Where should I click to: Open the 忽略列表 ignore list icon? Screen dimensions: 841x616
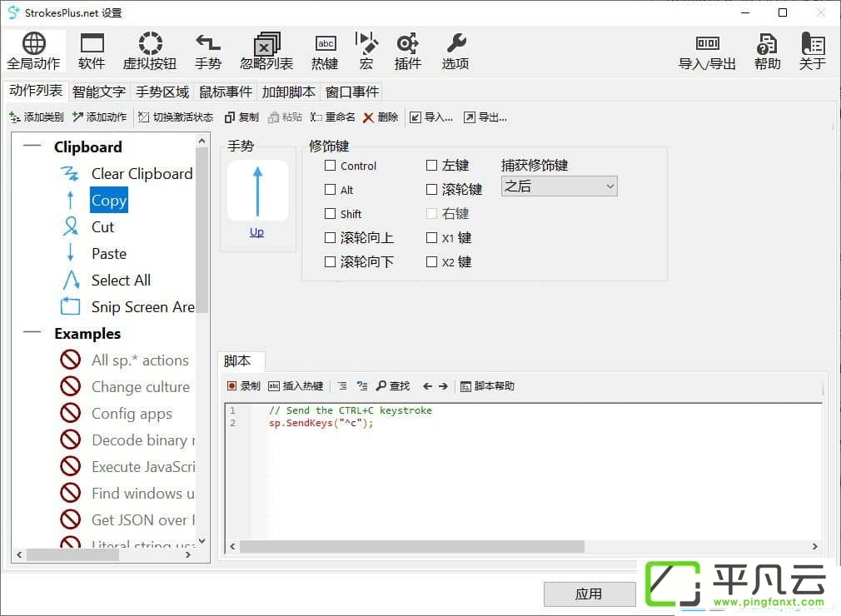(266, 52)
